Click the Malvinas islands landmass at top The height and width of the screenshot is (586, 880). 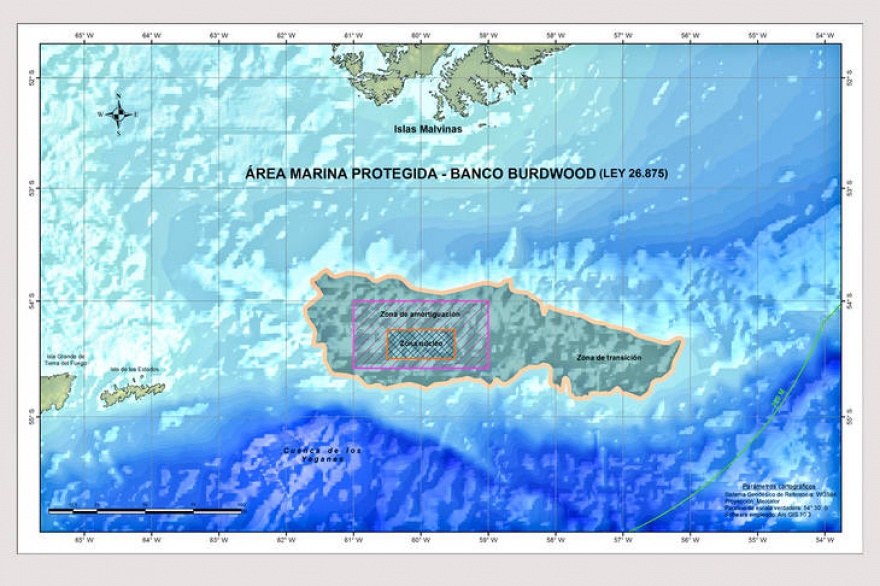(x=440, y=75)
